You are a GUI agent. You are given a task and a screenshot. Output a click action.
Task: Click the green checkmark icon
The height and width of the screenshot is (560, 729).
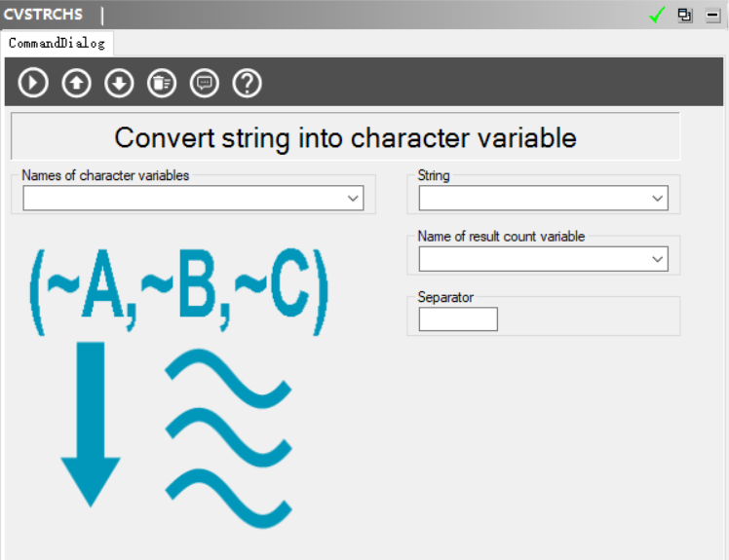click(x=658, y=16)
